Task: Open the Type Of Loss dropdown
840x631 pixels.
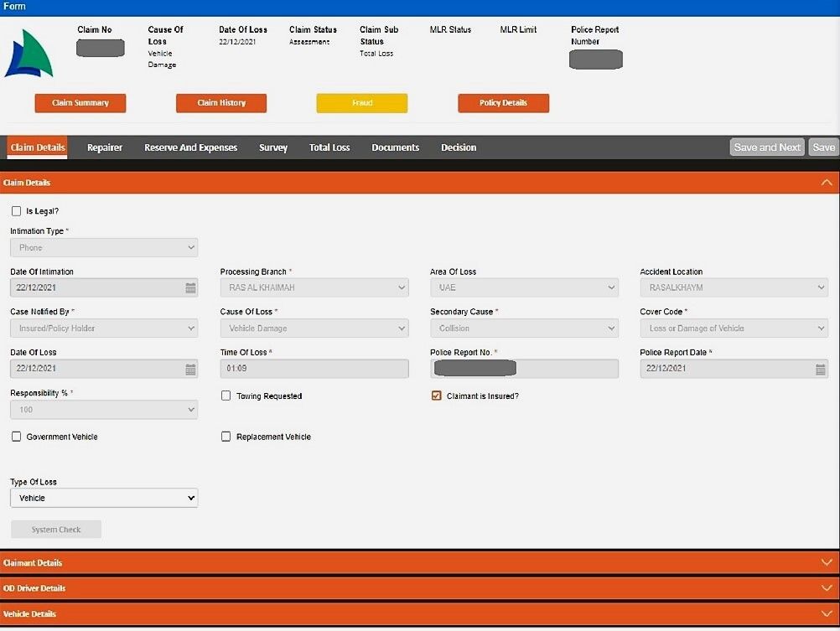Action: coord(104,498)
